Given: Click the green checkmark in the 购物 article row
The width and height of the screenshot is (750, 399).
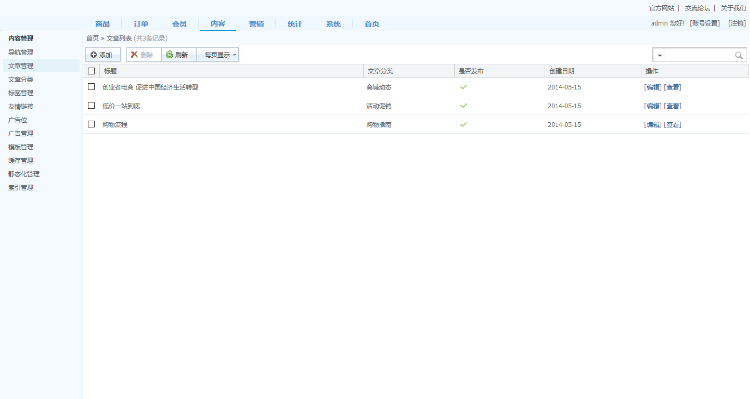Looking at the screenshot, I should click(x=463, y=124).
